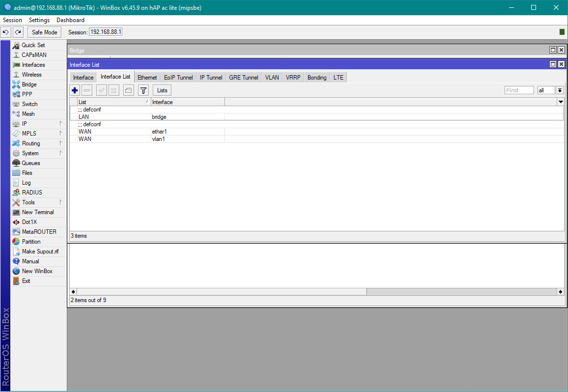Image resolution: width=568 pixels, height=392 pixels.
Task: Switch to the GRE Tunnel tab
Action: (x=243, y=78)
